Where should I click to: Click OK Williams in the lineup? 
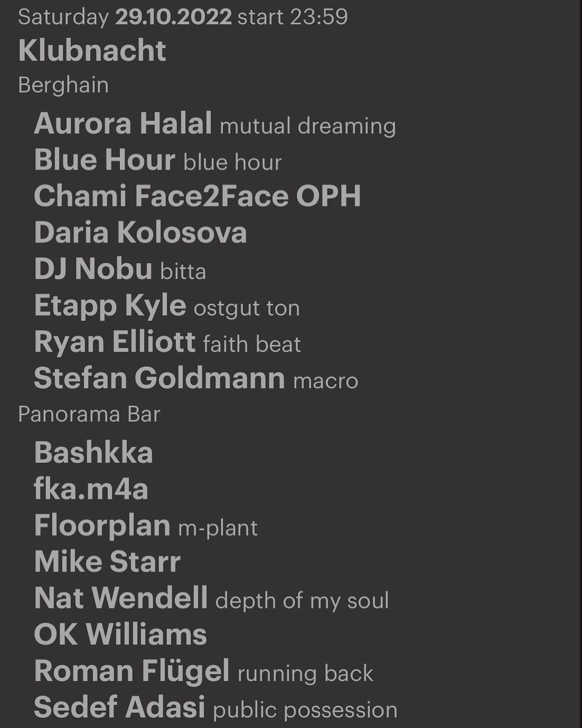(x=121, y=635)
